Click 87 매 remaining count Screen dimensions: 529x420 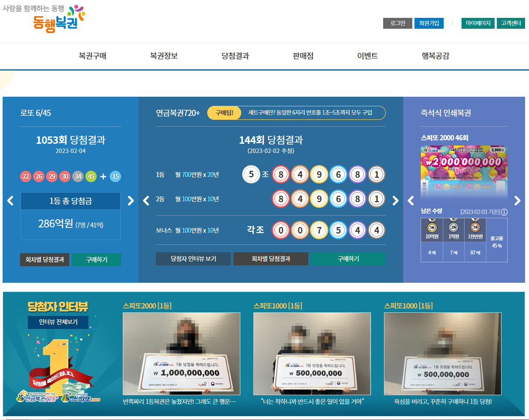(x=475, y=253)
